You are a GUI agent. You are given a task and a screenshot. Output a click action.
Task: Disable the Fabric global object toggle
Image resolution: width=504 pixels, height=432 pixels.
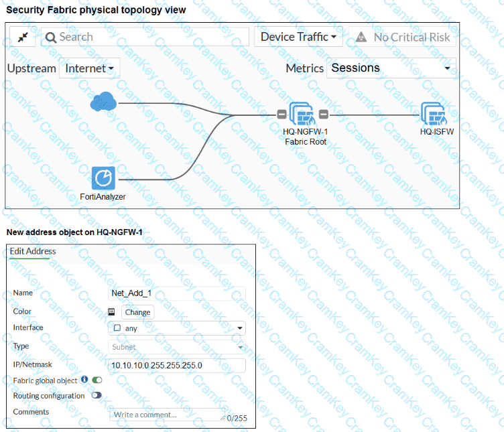click(x=97, y=380)
